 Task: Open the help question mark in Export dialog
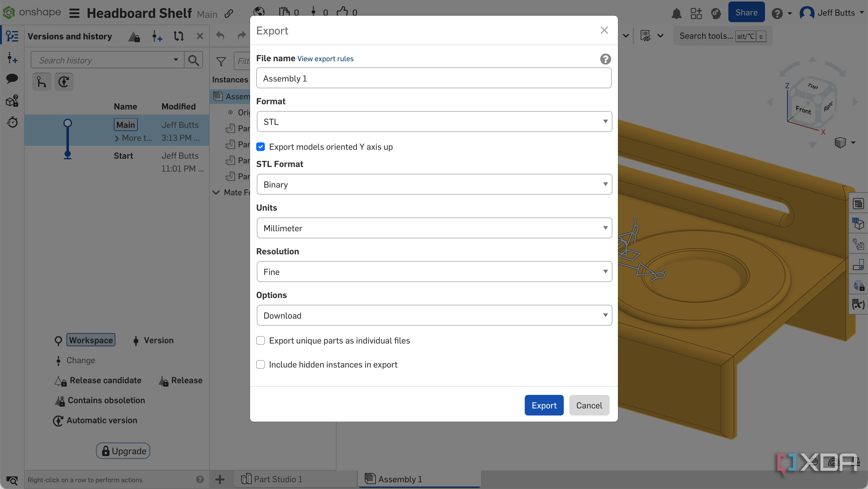605,59
